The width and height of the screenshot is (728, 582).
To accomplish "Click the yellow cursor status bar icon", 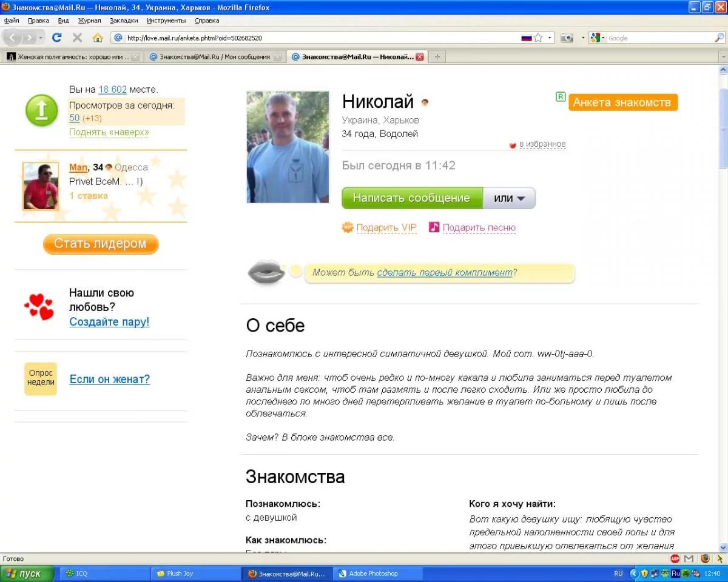I will click(x=720, y=558).
